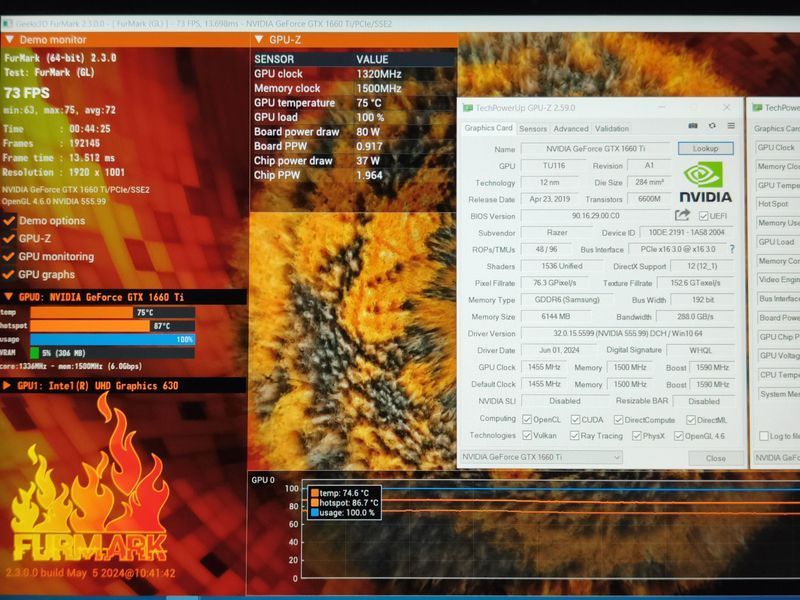Click the Device ID field 10DE 2191

click(x=686, y=232)
